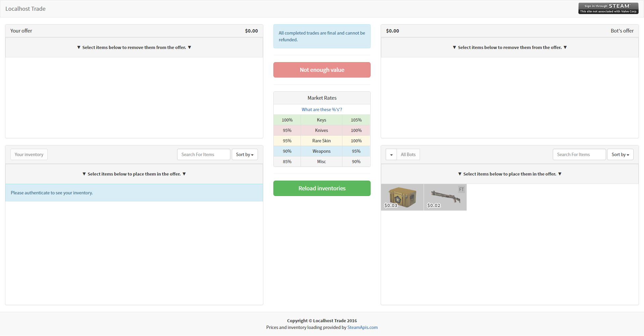Screen dimensions: 644x336
Task: Click the Sign in through Steam button
Action: click(608, 8)
